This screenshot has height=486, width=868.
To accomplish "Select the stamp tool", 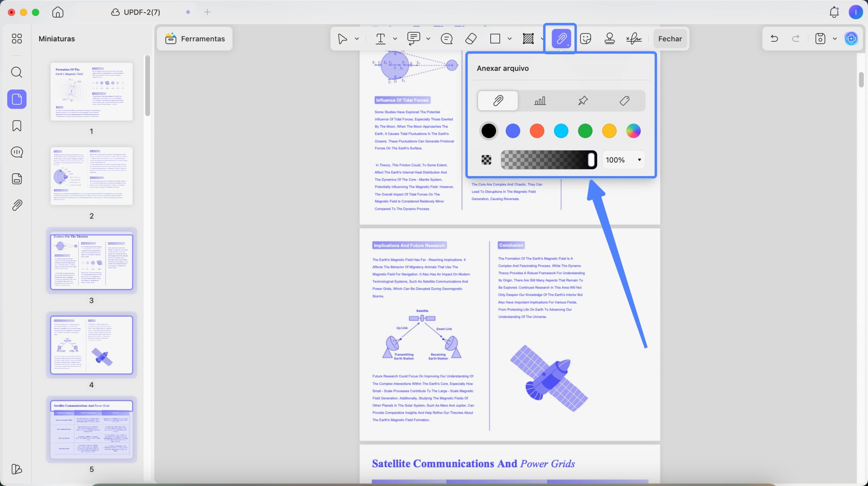I will pyautogui.click(x=610, y=39).
